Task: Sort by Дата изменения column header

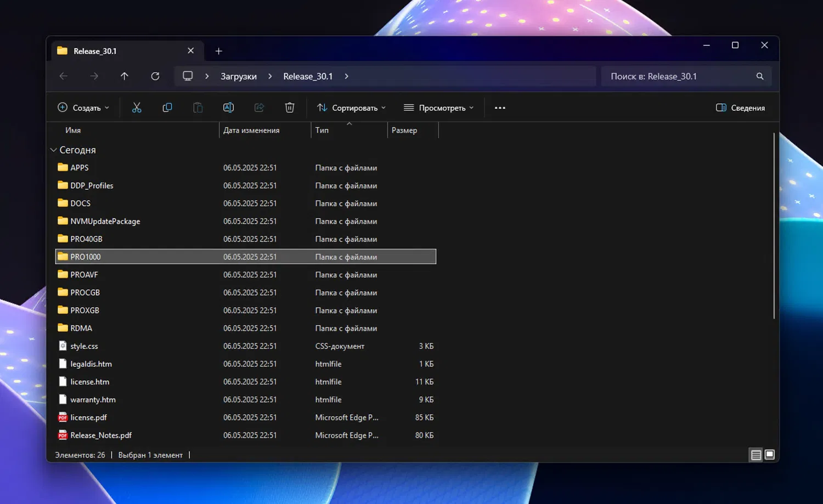Action: click(251, 130)
